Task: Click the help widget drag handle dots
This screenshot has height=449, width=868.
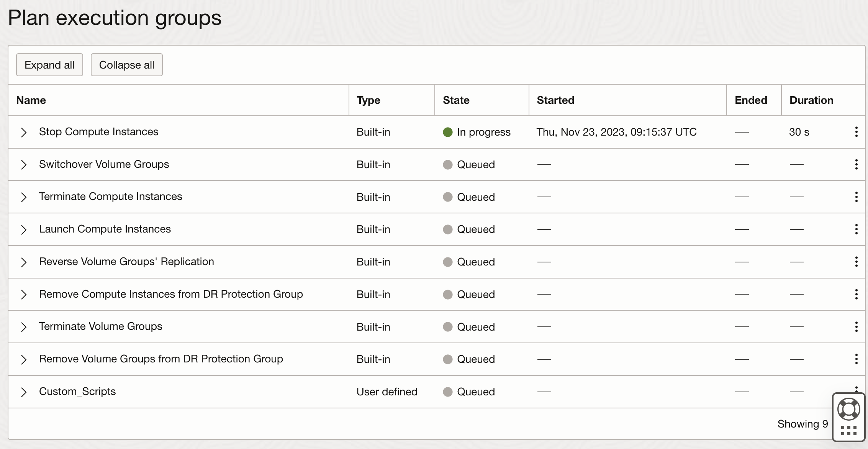Action: click(x=848, y=431)
